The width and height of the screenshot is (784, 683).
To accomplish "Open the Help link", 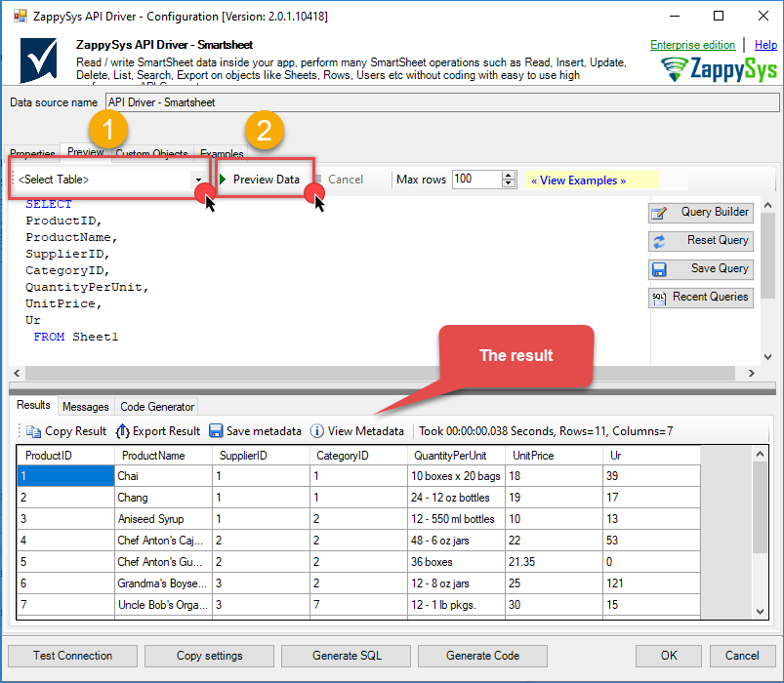I will pos(765,45).
